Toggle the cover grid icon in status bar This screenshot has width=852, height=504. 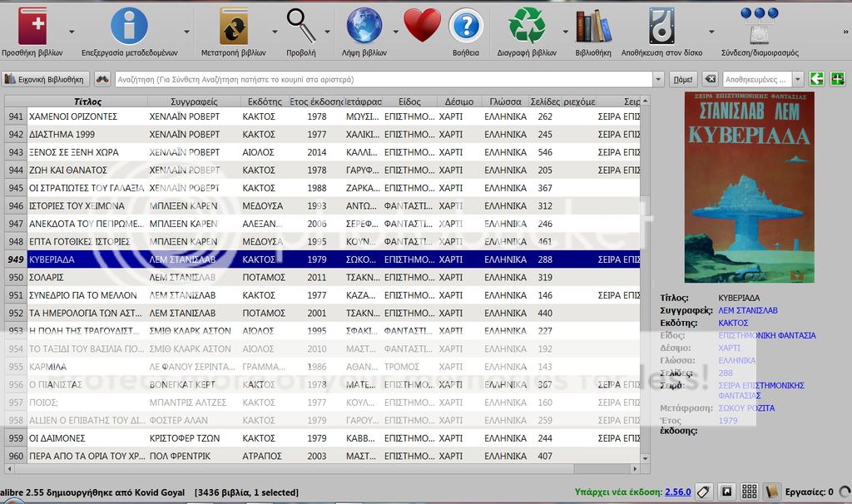coord(750,492)
